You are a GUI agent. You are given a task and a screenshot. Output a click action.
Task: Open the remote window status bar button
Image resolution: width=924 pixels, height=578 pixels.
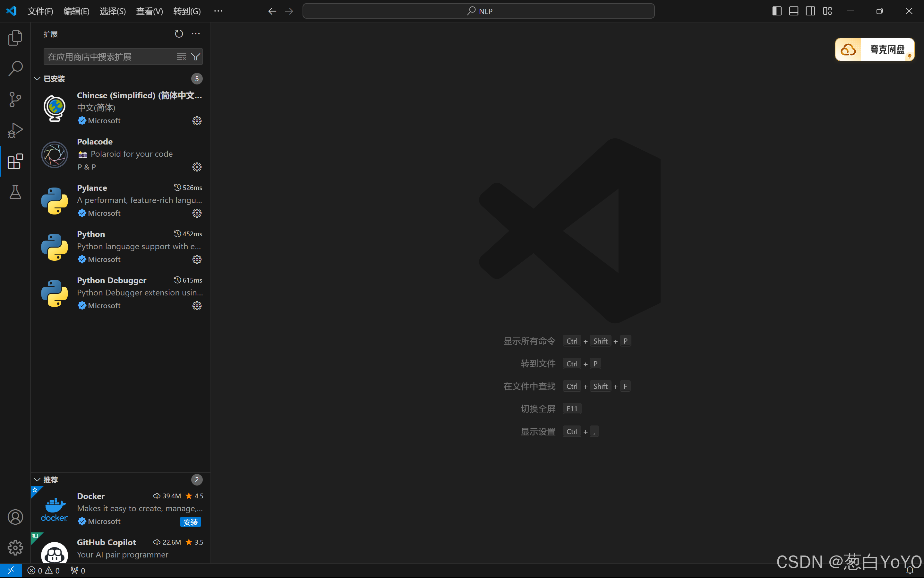[11, 570]
